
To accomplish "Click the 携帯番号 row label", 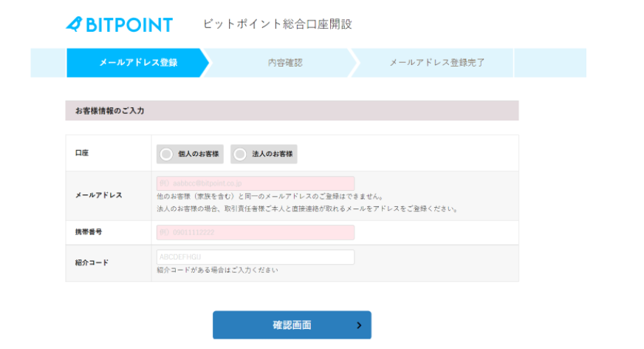I will pyautogui.click(x=89, y=232).
